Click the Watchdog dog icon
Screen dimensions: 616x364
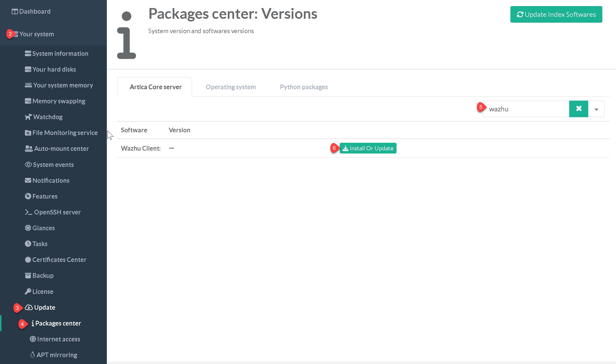(28, 117)
